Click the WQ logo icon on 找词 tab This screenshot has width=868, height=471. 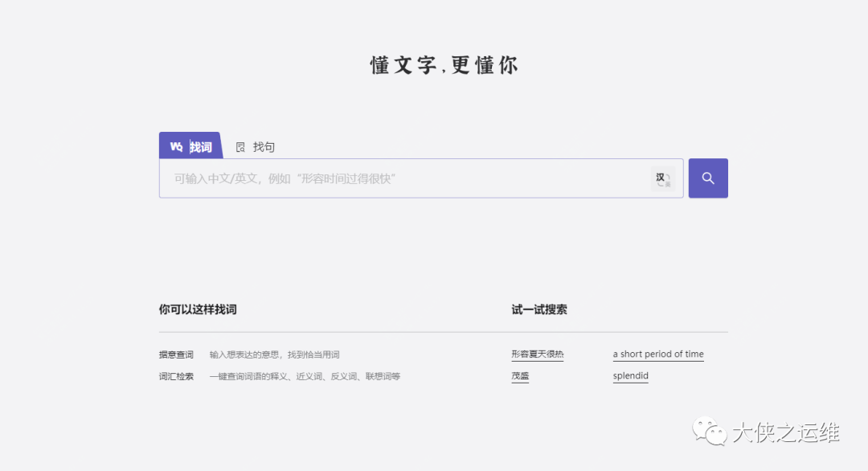(x=176, y=146)
